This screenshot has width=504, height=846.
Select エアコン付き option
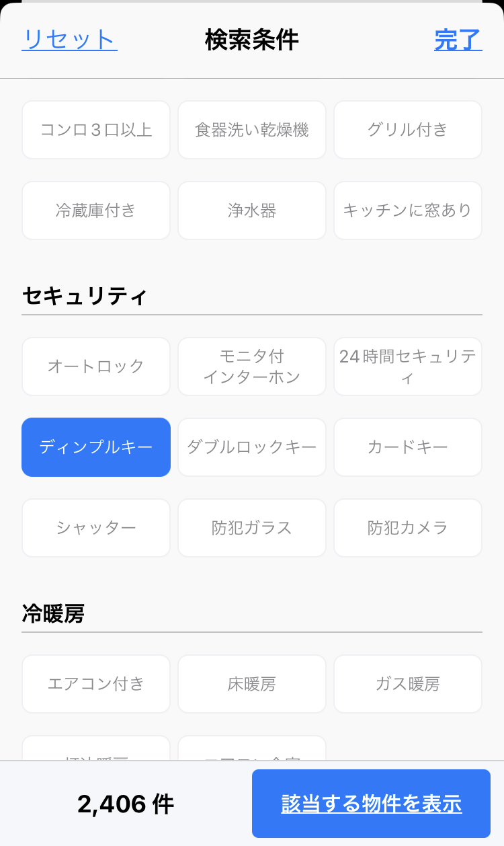click(x=96, y=684)
